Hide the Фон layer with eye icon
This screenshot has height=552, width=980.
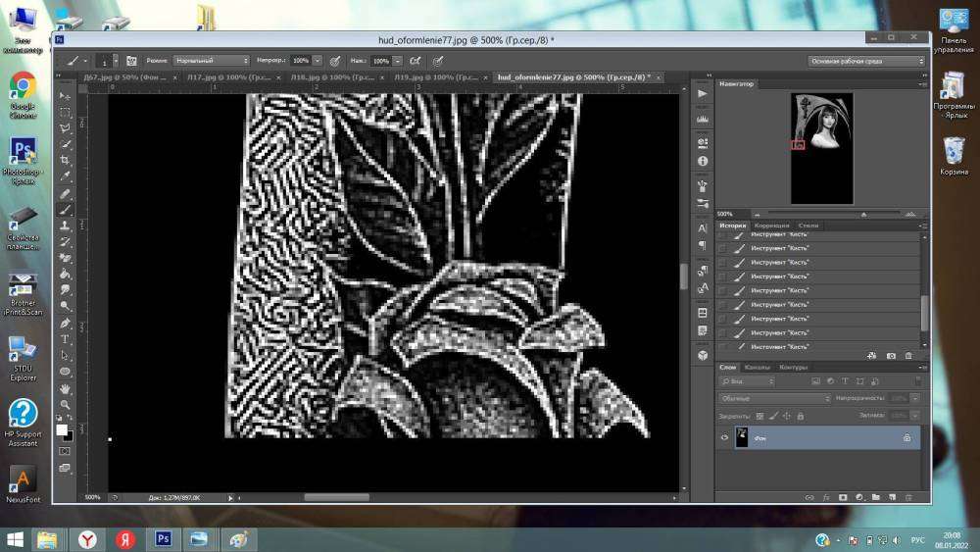pos(724,438)
